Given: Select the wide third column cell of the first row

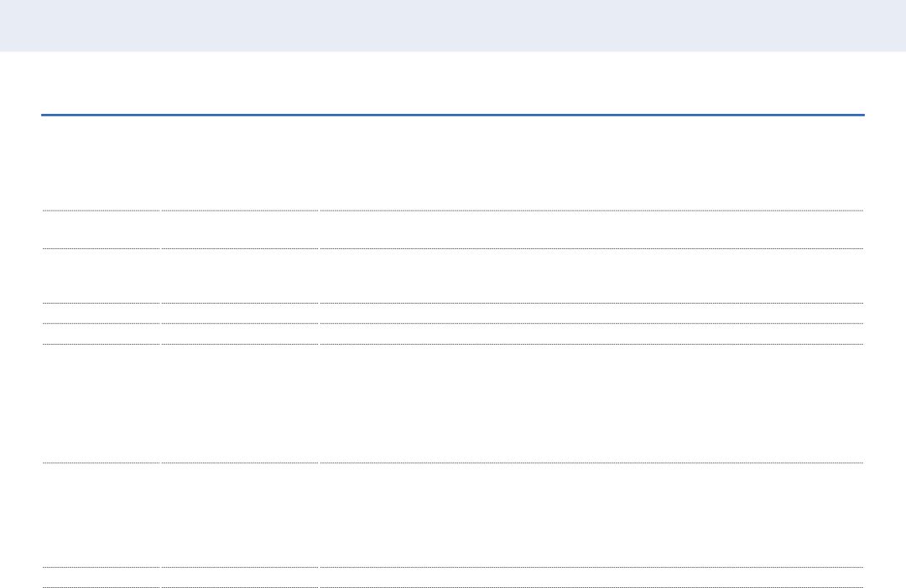Looking at the screenshot, I should point(591,164).
